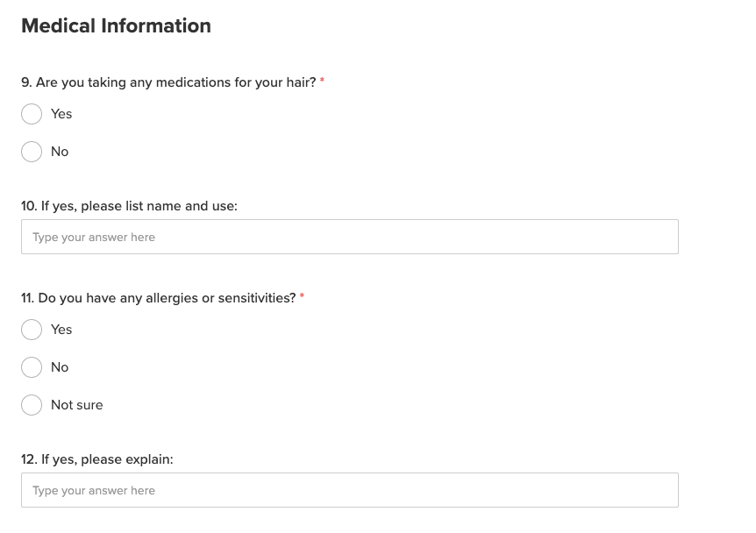Click the 'No' label text under the medications question

point(60,152)
